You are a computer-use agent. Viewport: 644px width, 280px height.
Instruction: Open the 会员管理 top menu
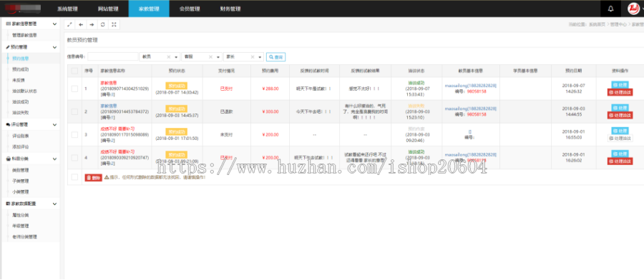point(190,9)
